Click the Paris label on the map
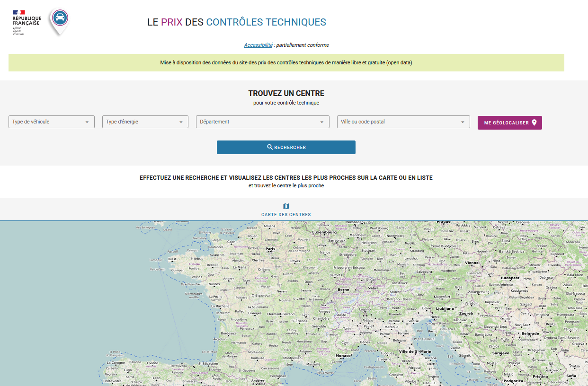Screen dimensions: 588x386 (270, 248)
